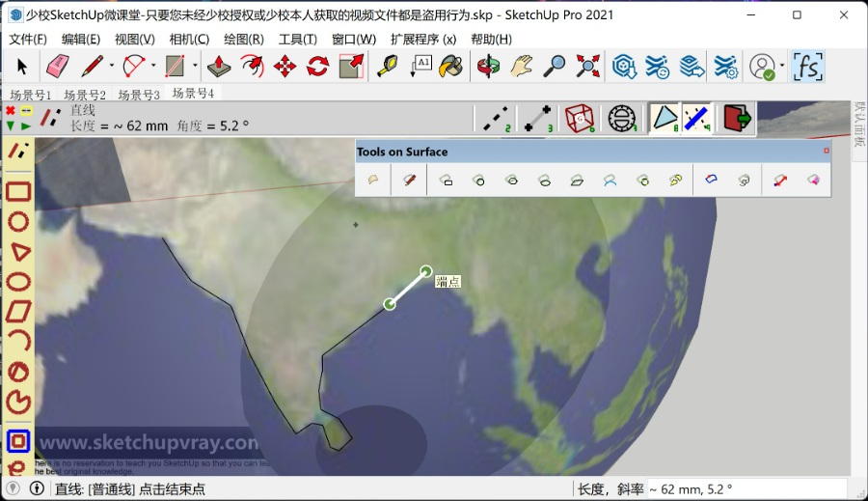Choose the Pan hand tool
The width and height of the screenshot is (868, 501).
coord(521,67)
